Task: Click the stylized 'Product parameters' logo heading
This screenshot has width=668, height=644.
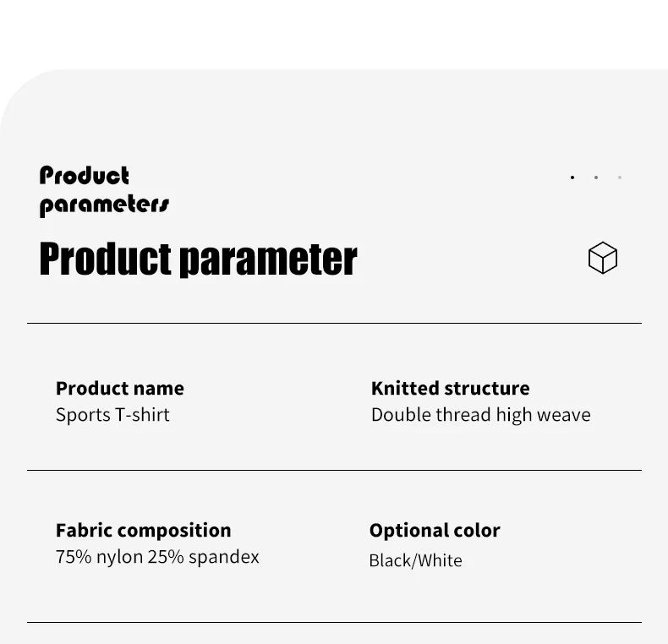Action: [104, 191]
